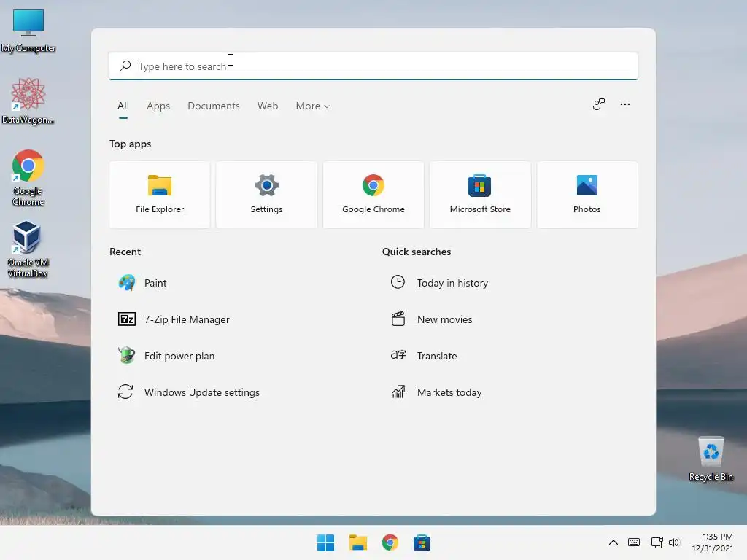This screenshot has height=560, width=747.
Task: Switch to the Documents search tab
Action: pos(214,106)
